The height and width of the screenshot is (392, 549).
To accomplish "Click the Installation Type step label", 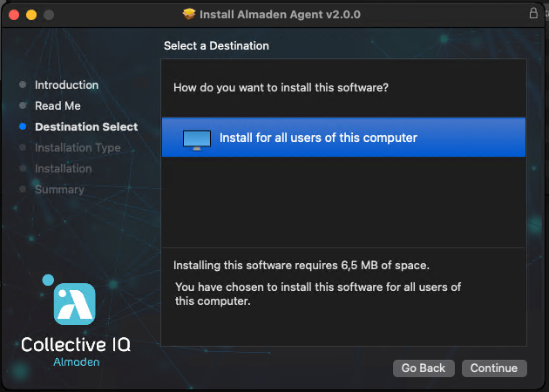I will coord(78,148).
